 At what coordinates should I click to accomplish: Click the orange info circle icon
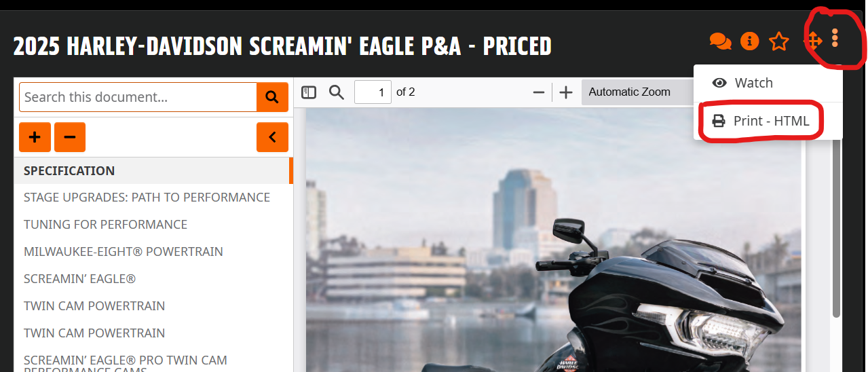(749, 41)
